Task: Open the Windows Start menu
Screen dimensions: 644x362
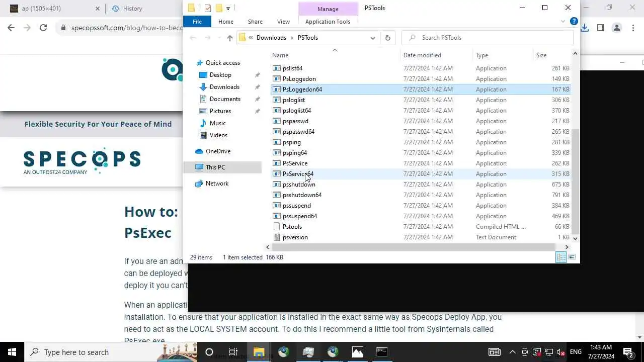Action: pos(12,352)
